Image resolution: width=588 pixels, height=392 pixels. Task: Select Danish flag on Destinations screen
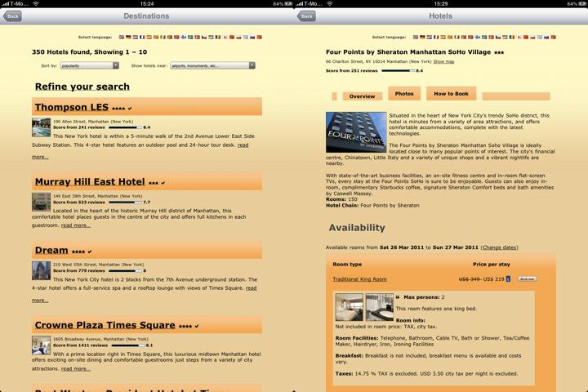pyautogui.click(x=197, y=37)
